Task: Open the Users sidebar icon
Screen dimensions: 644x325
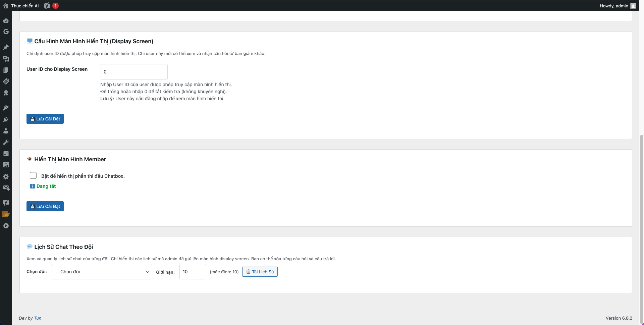Action: point(6,131)
